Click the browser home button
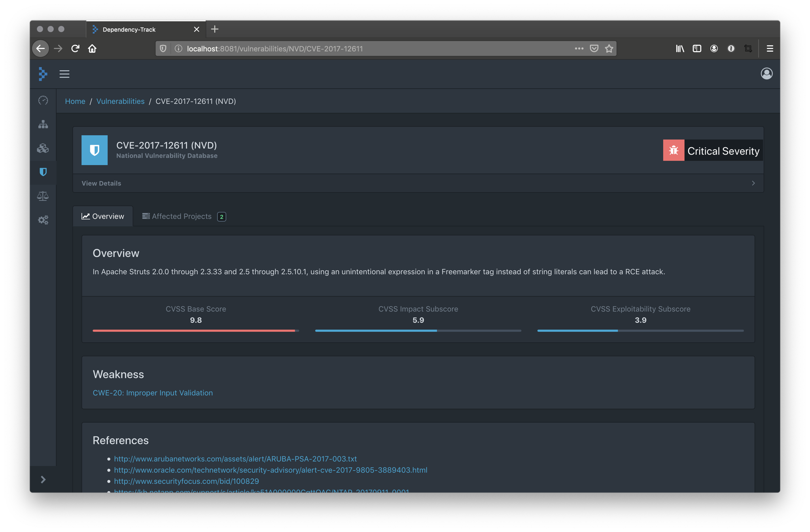The height and width of the screenshot is (532, 810). click(92, 49)
